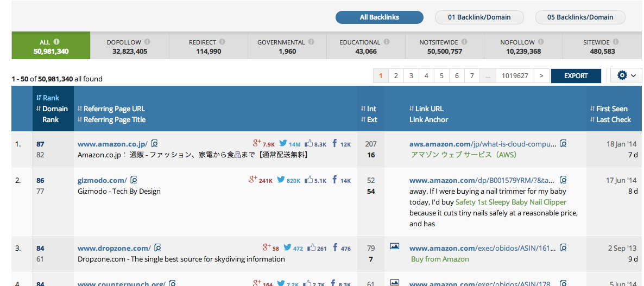Click the preview icon next to www.dropzone.com/
Screen dimensions: 644x286
pos(157,248)
